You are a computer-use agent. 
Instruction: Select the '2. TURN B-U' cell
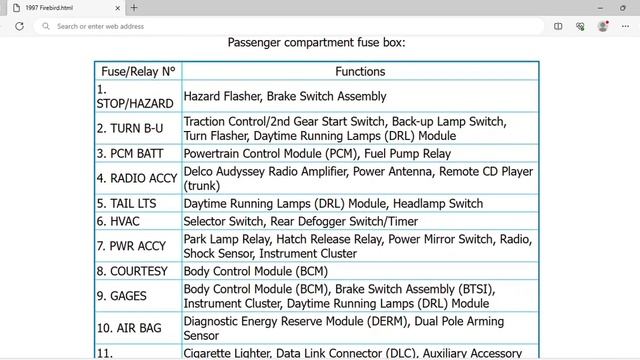click(138, 129)
